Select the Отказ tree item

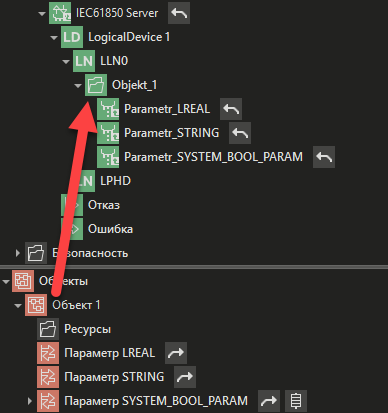tap(104, 205)
